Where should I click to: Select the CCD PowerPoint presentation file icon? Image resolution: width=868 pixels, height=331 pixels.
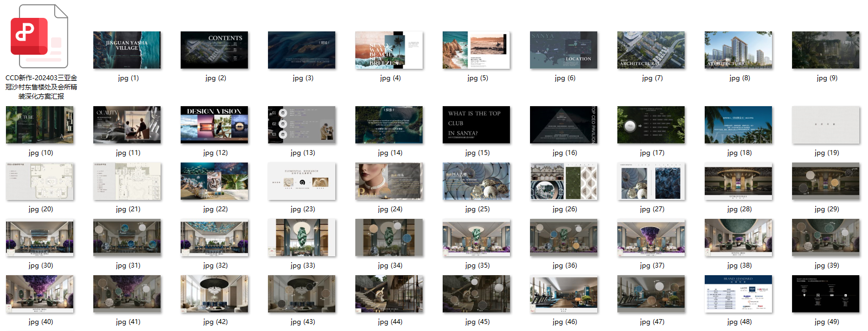[x=39, y=37]
